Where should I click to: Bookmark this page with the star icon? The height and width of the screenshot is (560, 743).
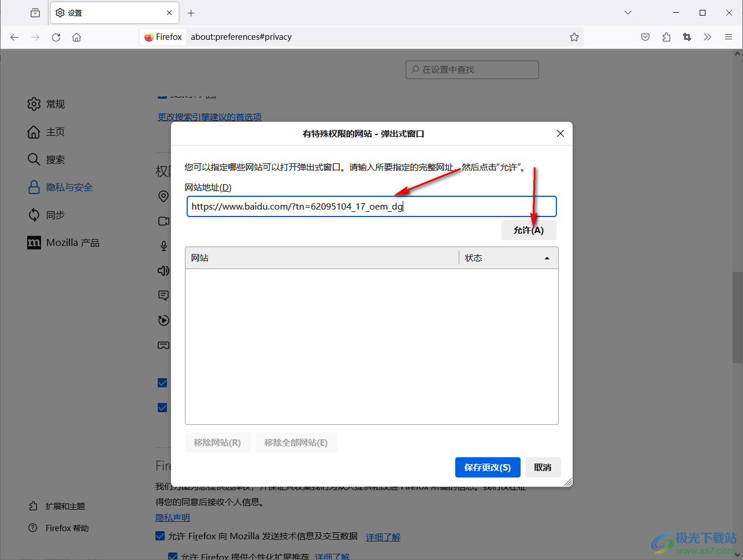click(574, 37)
